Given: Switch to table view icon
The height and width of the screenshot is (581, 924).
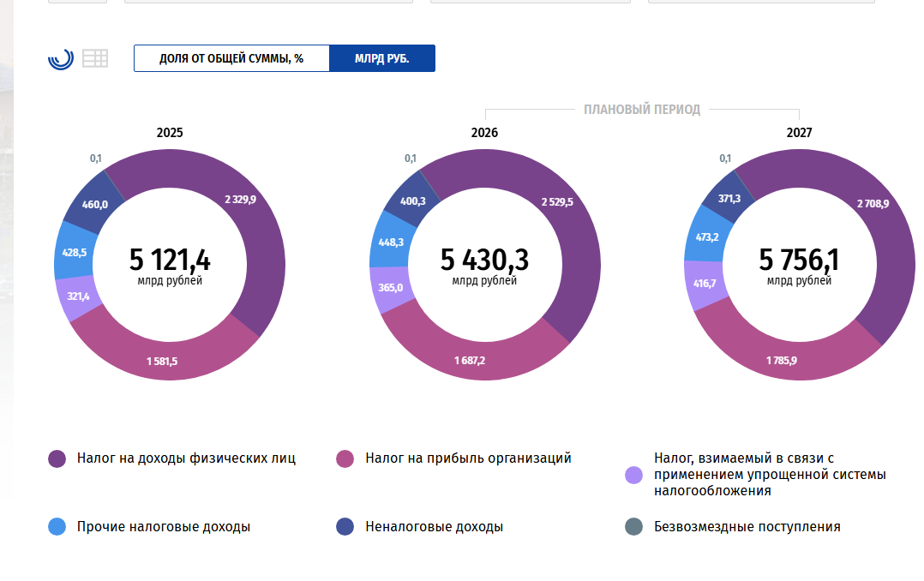Looking at the screenshot, I should (95, 58).
